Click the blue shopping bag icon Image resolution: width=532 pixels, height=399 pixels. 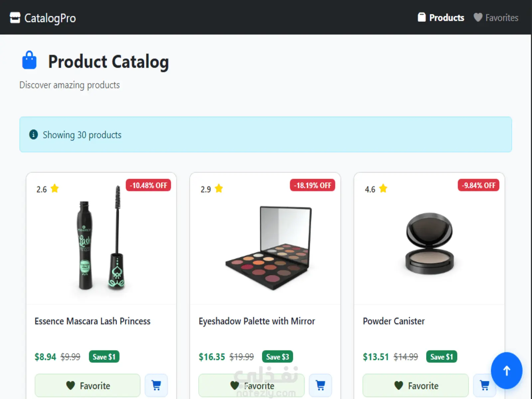tap(29, 61)
